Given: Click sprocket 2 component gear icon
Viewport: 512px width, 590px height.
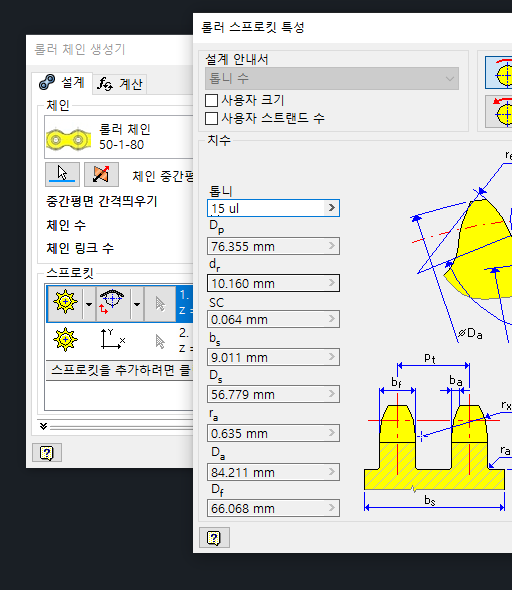Looking at the screenshot, I should 65,340.
